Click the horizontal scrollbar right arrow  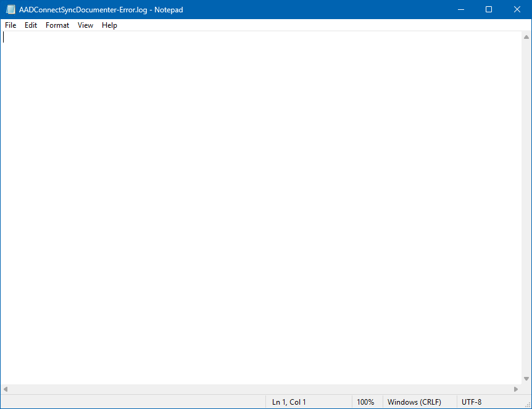[x=516, y=389]
